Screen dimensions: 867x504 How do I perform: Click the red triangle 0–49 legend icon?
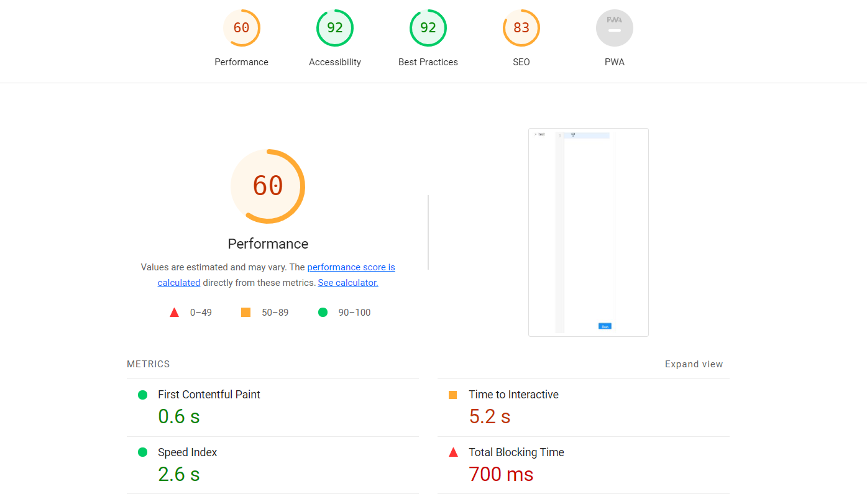tap(174, 313)
